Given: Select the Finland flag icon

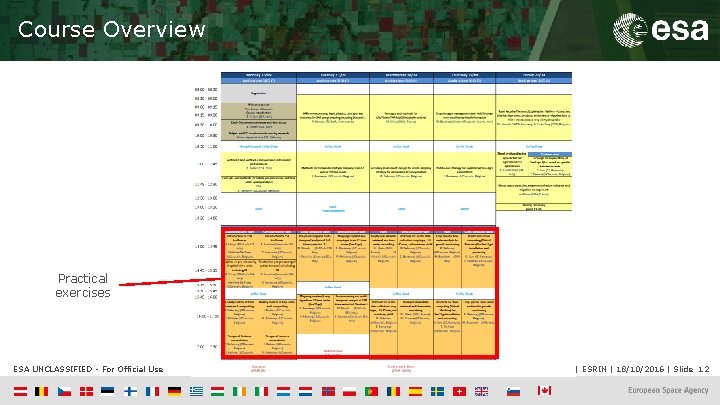Looking at the screenshot, I should click(x=130, y=391).
